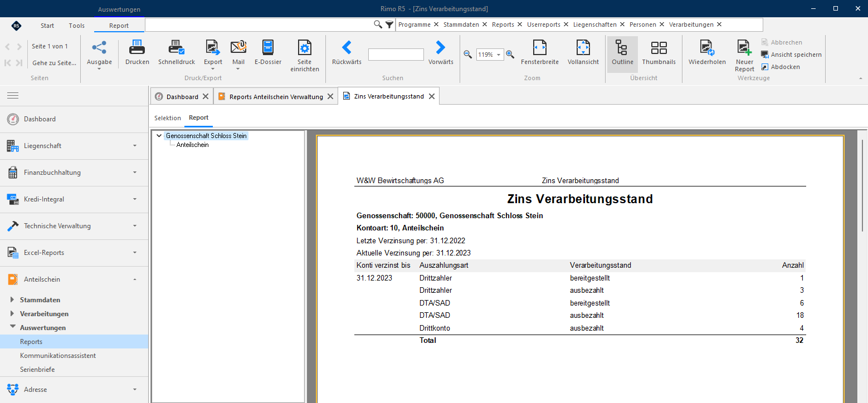Toggle the Thumbnails overview pane
This screenshot has height=403, width=868.
pos(659,52)
